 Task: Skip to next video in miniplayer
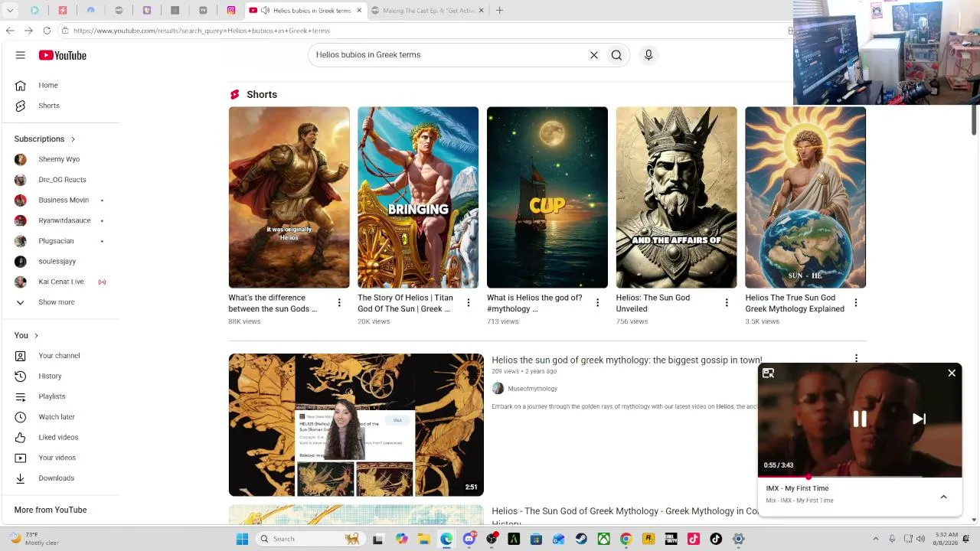pos(920,419)
